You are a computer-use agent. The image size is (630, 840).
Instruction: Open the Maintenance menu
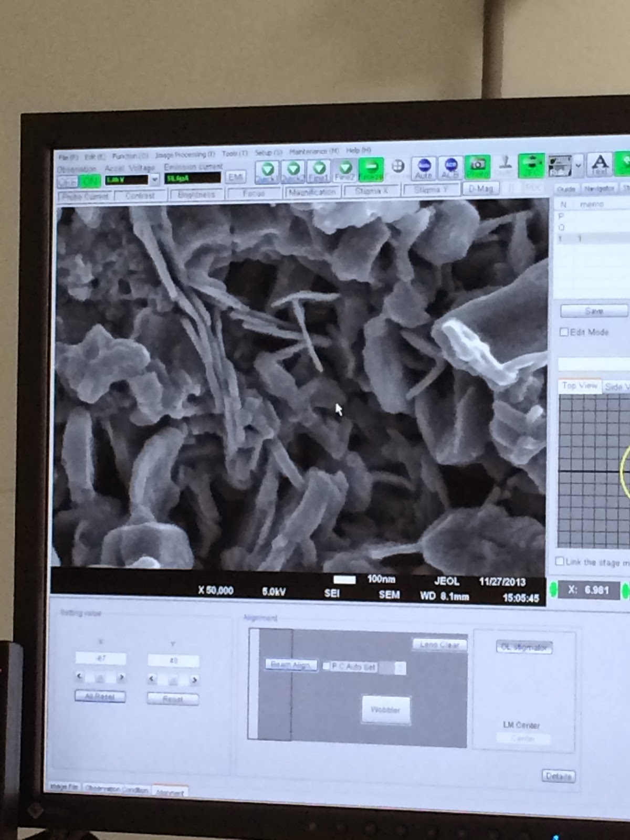click(314, 151)
